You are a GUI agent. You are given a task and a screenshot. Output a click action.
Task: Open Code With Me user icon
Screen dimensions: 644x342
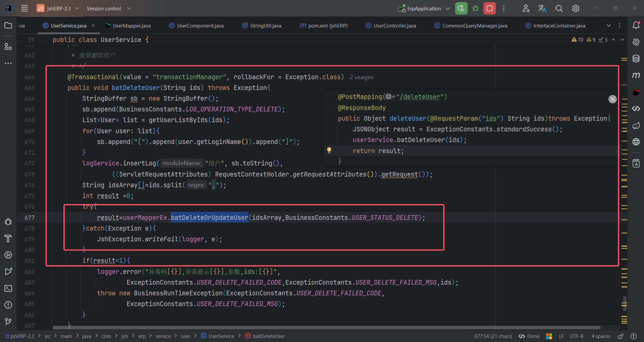[526, 8]
